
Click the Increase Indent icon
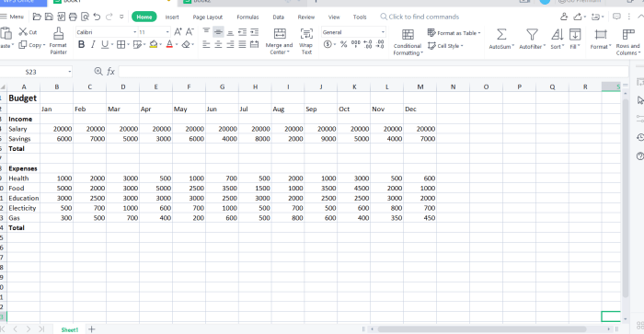pos(255,31)
